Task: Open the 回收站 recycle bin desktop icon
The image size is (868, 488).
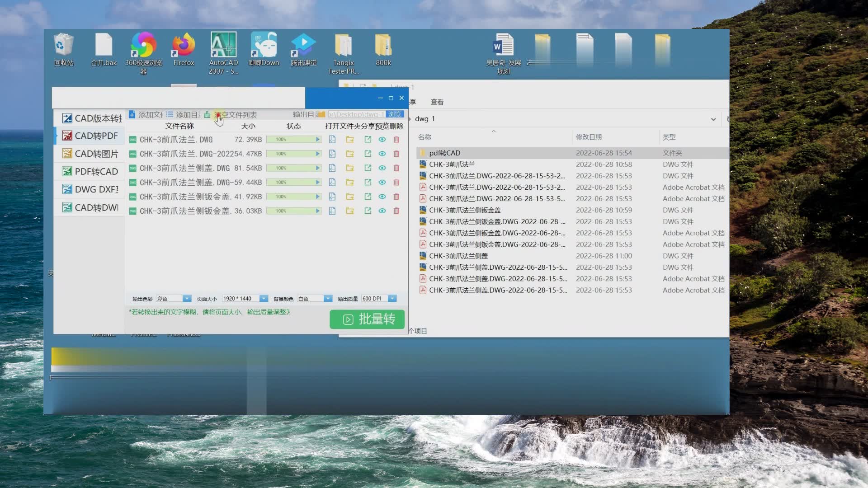Action: [64, 50]
